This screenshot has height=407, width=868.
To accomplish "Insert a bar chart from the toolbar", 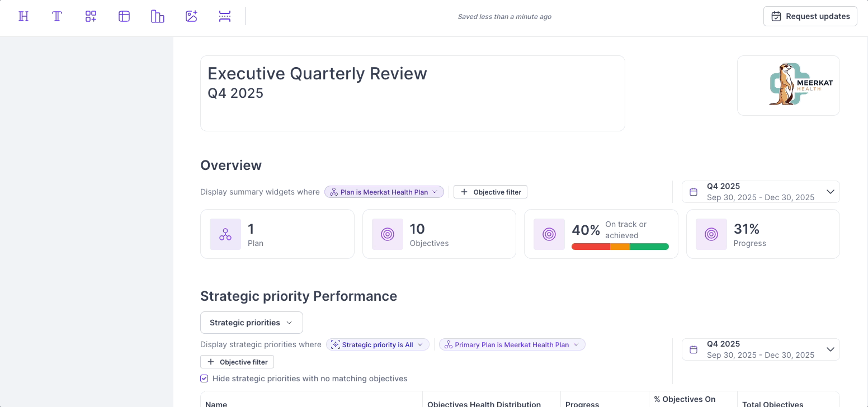I will [x=157, y=16].
